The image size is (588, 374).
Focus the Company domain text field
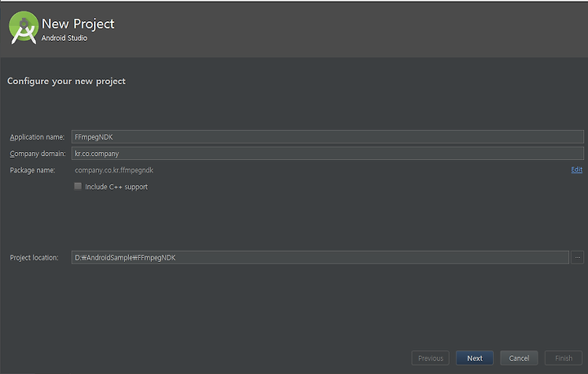point(327,154)
